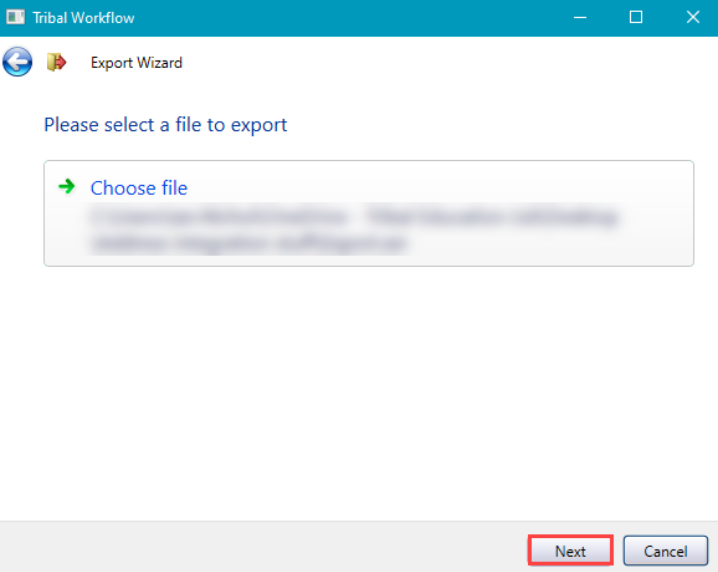
Task: Click the empty header strip right of Export Wizard
Action: point(450,63)
